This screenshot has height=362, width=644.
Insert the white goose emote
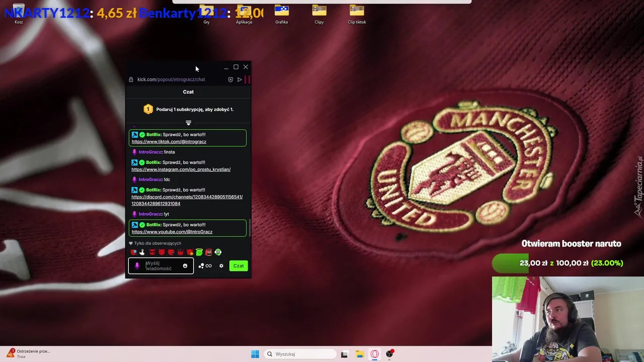click(142, 252)
